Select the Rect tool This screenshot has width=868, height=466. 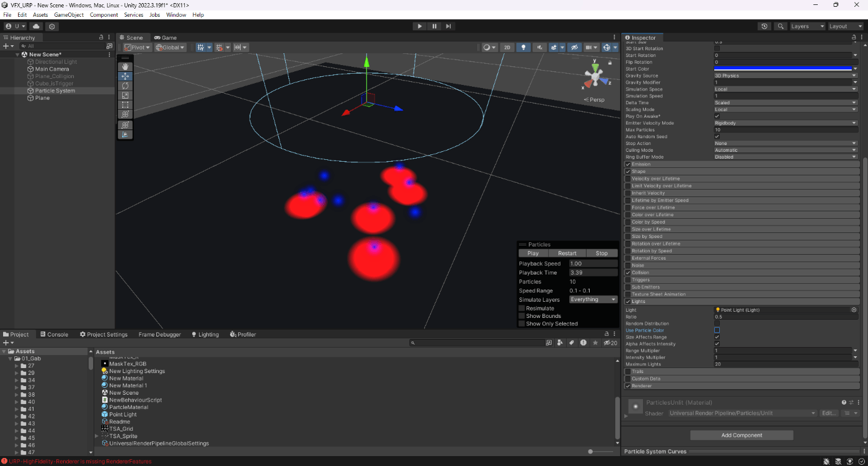tap(125, 105)
